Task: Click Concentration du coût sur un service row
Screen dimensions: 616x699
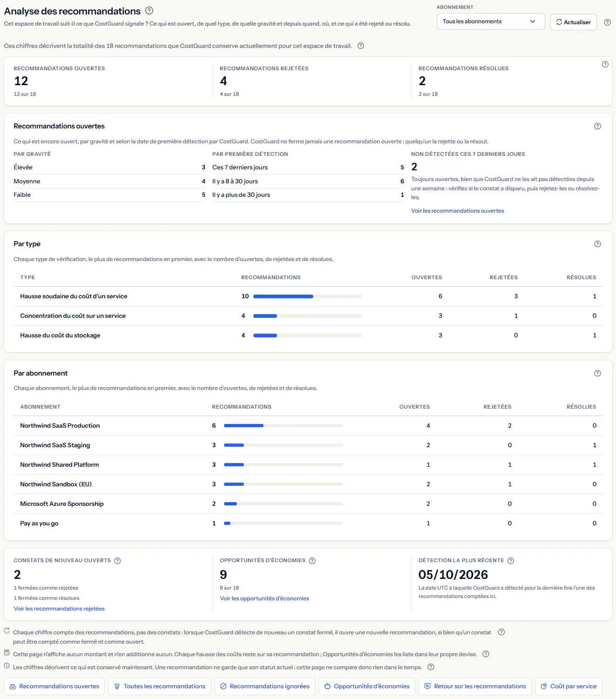Action: coord(308,316)
